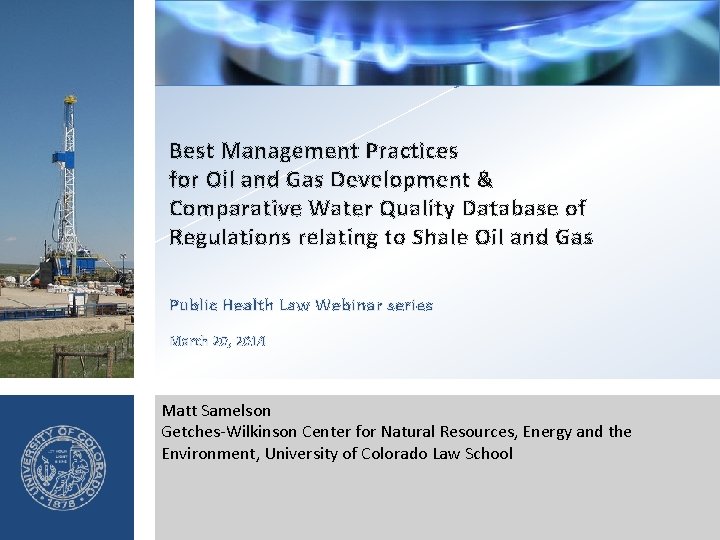The image size is (720, 540).
Task: Click the blurred March 2014 date text
Action: click(218, 341)
